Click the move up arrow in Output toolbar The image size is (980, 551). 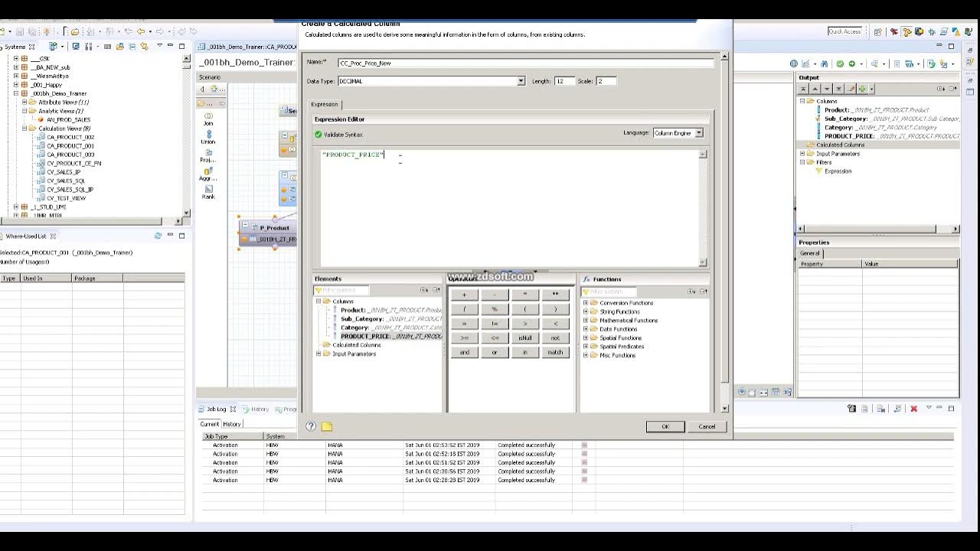tap(815, 90)
